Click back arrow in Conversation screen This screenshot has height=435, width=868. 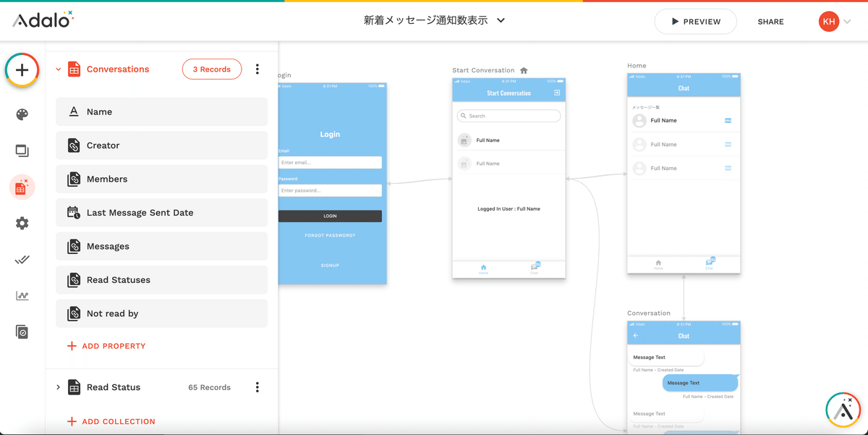point(636,336)
